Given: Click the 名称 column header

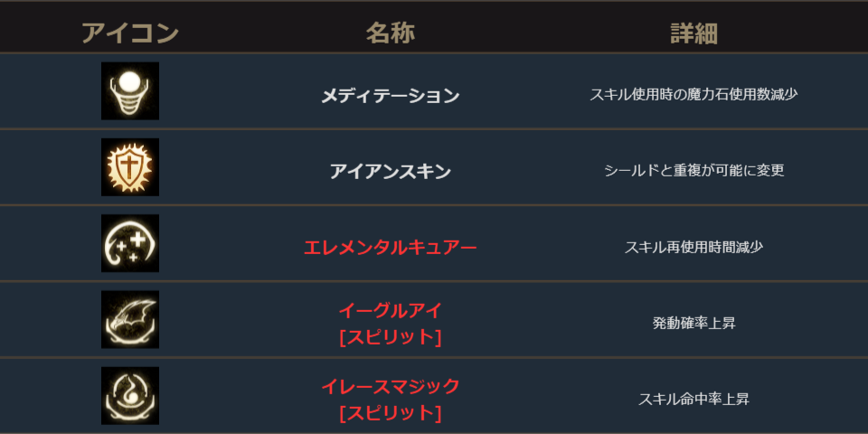Looking at the screenshot, I should coord(391,33).
